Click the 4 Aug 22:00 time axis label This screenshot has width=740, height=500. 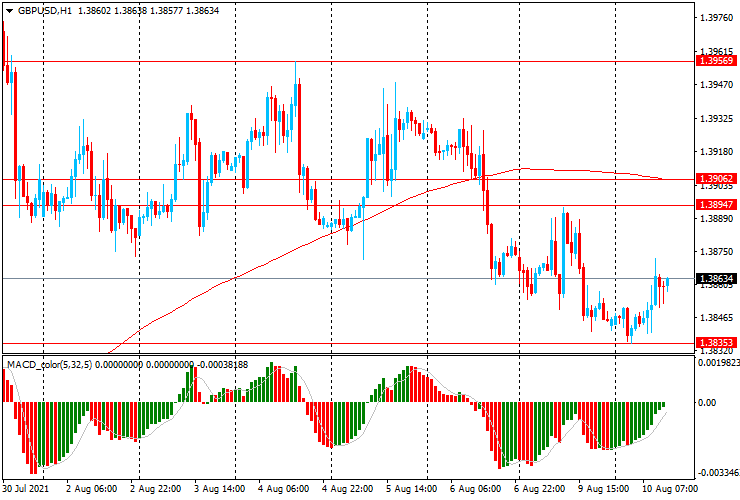click(348, 489)
